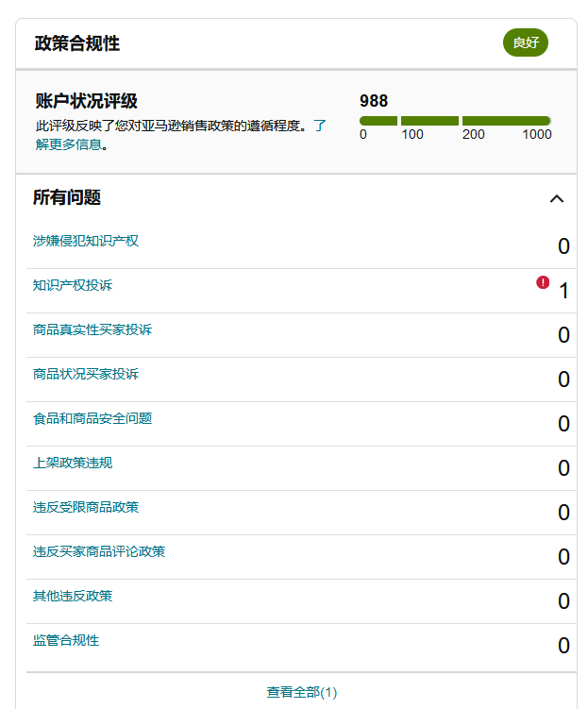588x709 pixels.
Task: Collapse the 所有问题 section chevron
Action: [557, 198]
